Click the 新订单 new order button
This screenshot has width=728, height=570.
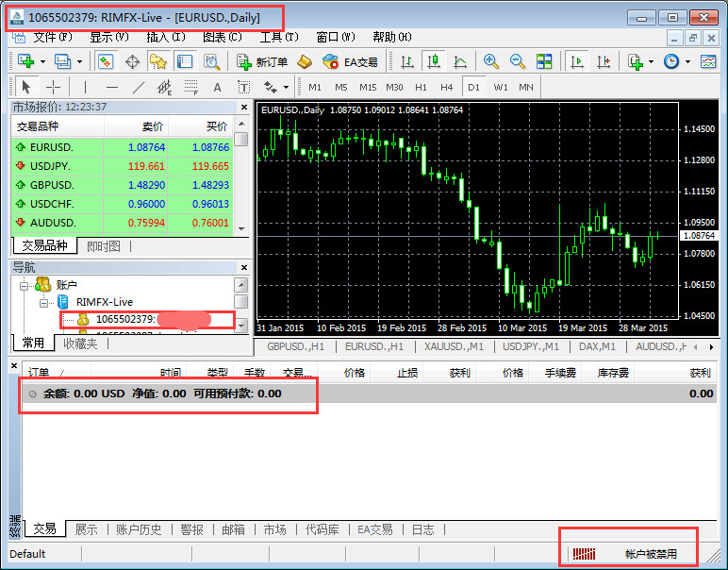[262, 61]
